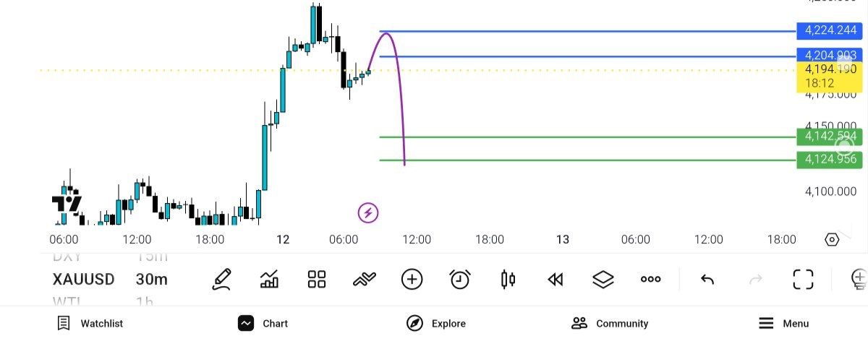Switch to the Explore tab
Viewport: 868px width, 341px height.
(436, 324)
